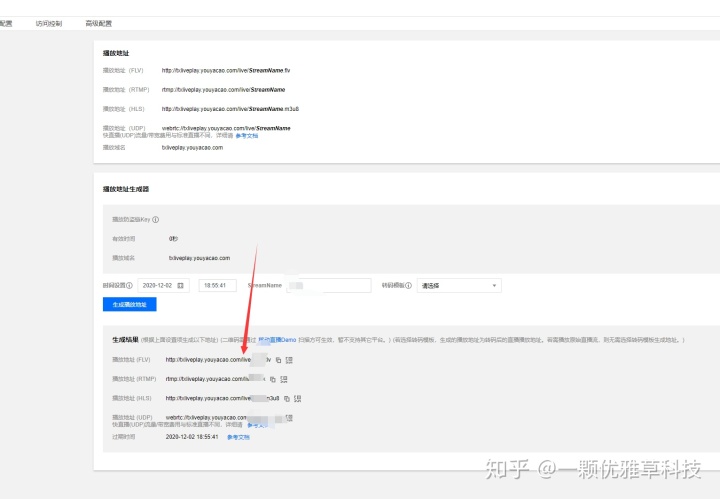Open the 访问控制 tab
The height and width of the screenshot is (499, 720).
(x=49, y=23)
